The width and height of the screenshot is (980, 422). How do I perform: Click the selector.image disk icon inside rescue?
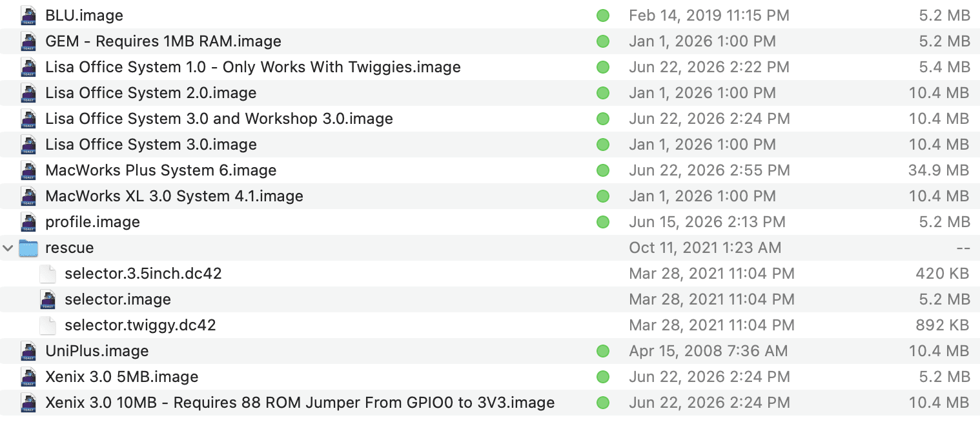pos(48,299)
